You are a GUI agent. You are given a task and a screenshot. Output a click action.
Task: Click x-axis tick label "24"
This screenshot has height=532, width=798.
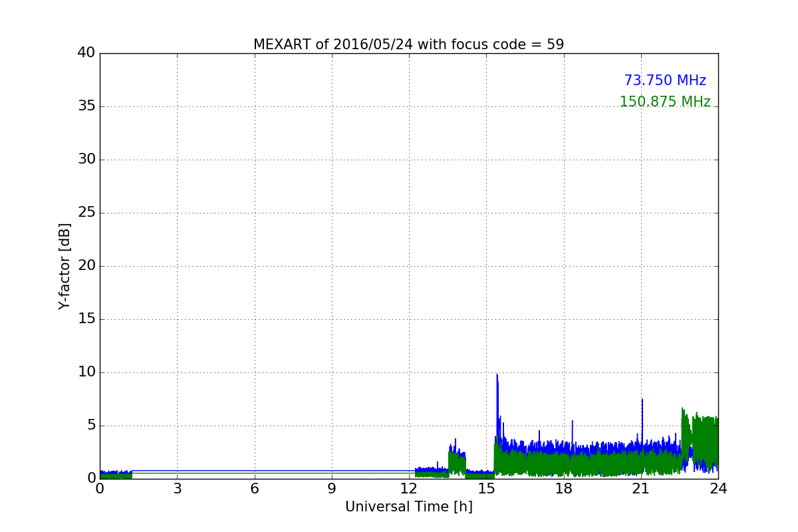click(x=718, y=489)
